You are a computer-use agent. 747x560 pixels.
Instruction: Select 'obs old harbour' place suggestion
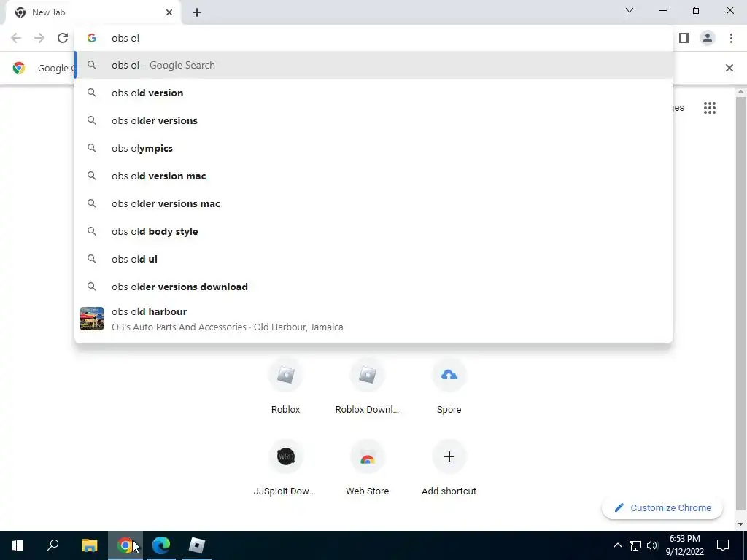tap(373, 319)
